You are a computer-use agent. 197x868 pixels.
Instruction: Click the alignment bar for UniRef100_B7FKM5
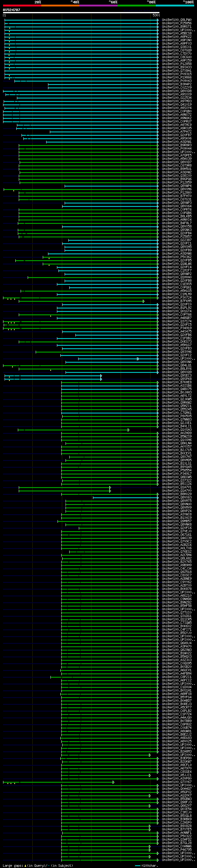(x=82, y=301)
